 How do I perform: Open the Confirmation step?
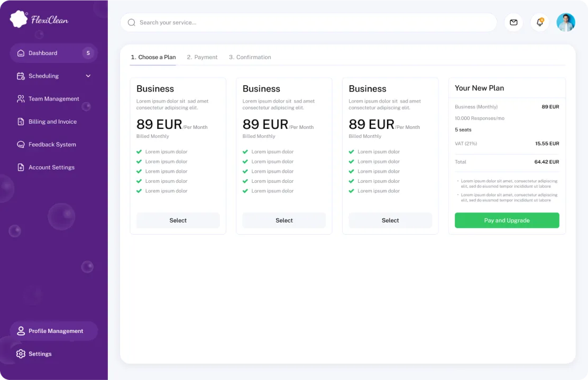pyautogui.click(x=249, y=57)
